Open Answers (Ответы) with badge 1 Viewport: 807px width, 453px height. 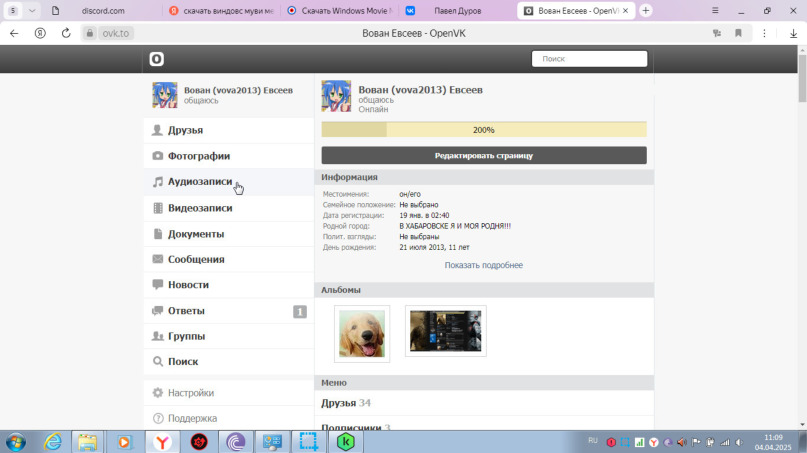[x=186, y=311]
